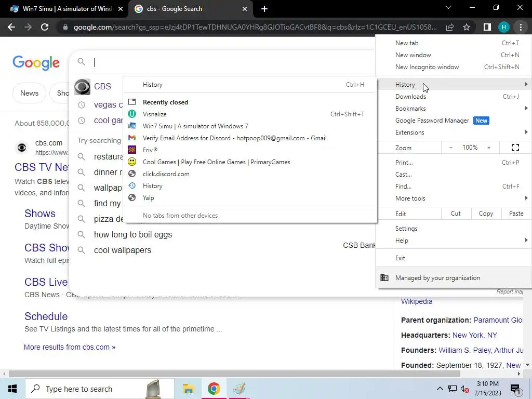Reload the current page
This screenshot has width=532, height=399.
pyautogui.click(x=45, y=27)
